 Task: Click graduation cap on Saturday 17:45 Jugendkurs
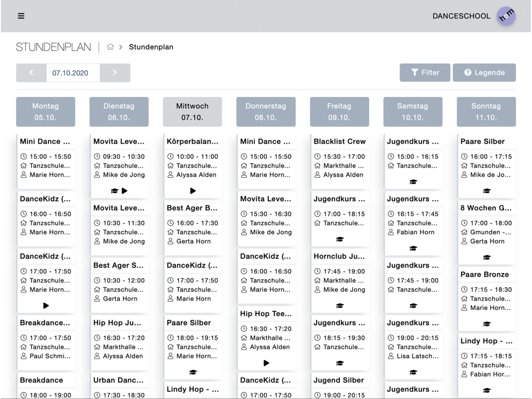pos(413,306)
